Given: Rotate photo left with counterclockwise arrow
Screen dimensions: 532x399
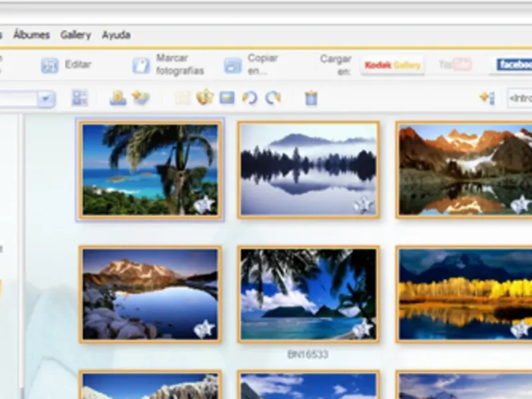Looking at the screenshot, I should click(x=250, y=98).
